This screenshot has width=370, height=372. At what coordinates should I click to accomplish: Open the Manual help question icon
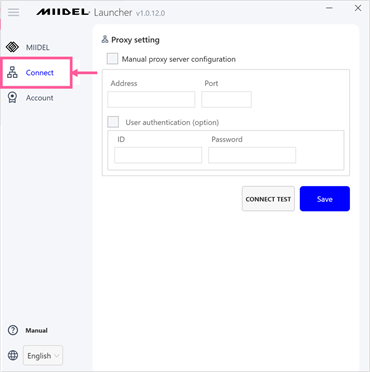click(x=13, y=330)
